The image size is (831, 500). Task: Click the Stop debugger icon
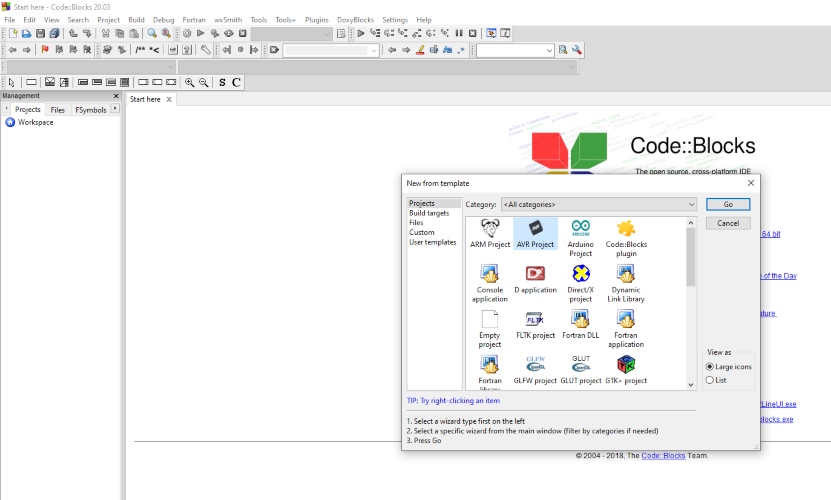[x=473, y=33]
